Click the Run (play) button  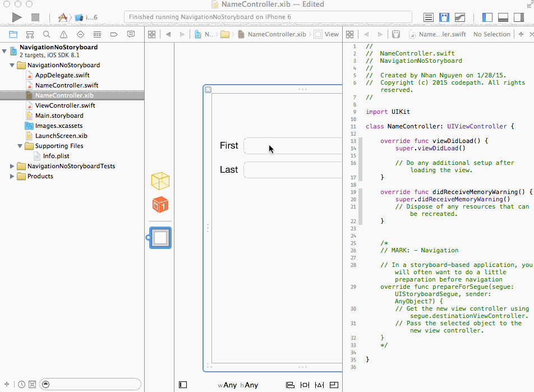click(x=17, y=17)
